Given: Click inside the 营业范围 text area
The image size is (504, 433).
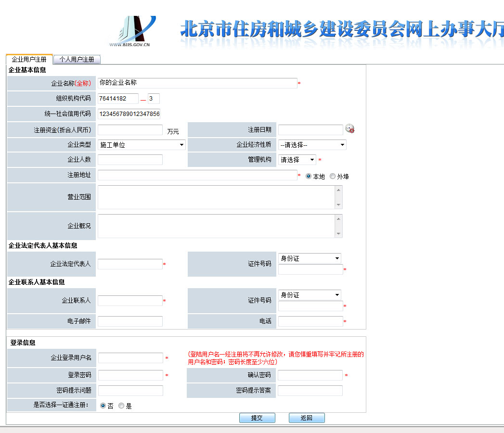Looking at the screenshot, I should pyautogui.click(x=216, y=197).
